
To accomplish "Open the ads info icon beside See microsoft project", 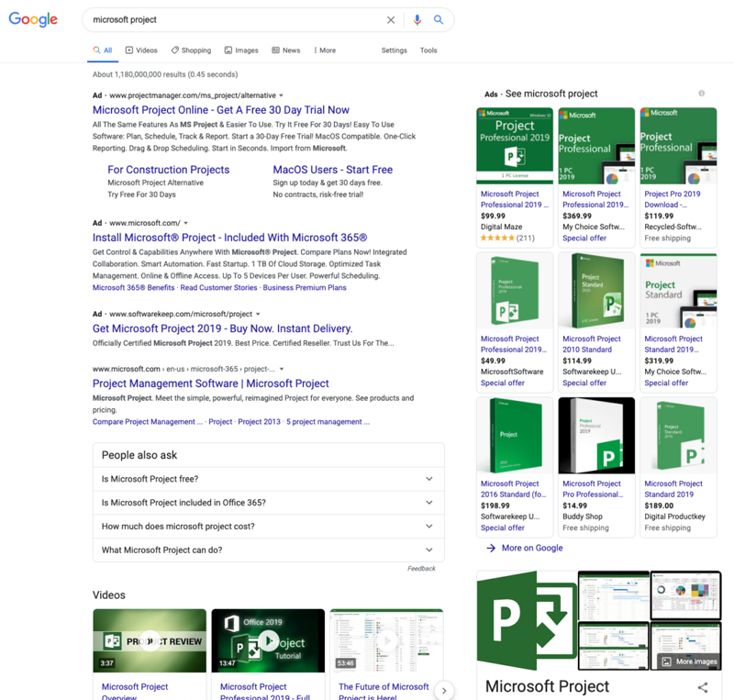I will click(701, 94).
